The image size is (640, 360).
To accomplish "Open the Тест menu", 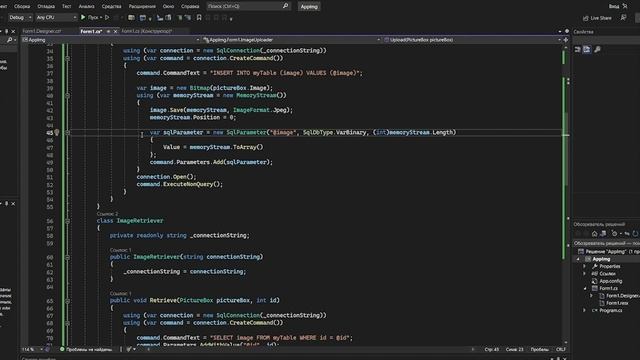I will coord(67,6).
